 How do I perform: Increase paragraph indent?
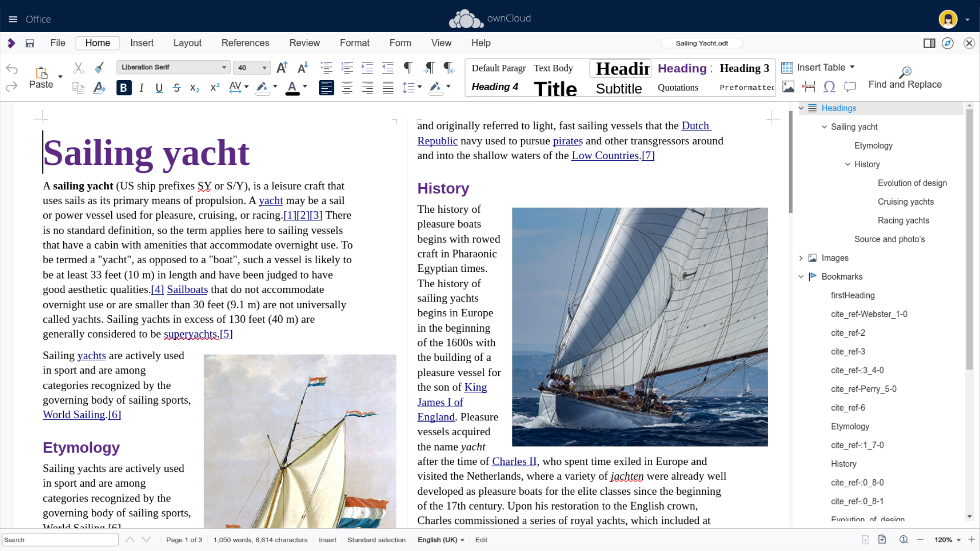pyautogui.click(x=367, y=67)
